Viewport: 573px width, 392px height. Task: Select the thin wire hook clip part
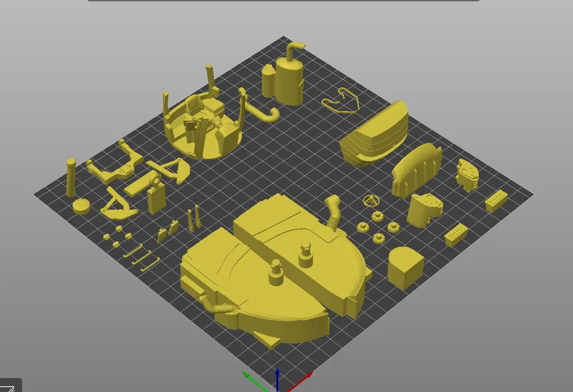(340, 101)
